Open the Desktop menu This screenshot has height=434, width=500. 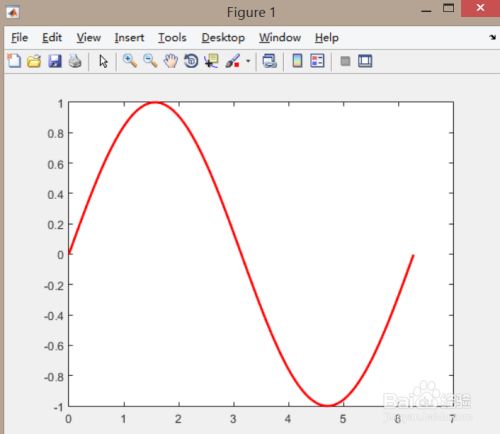click(223, 38)
